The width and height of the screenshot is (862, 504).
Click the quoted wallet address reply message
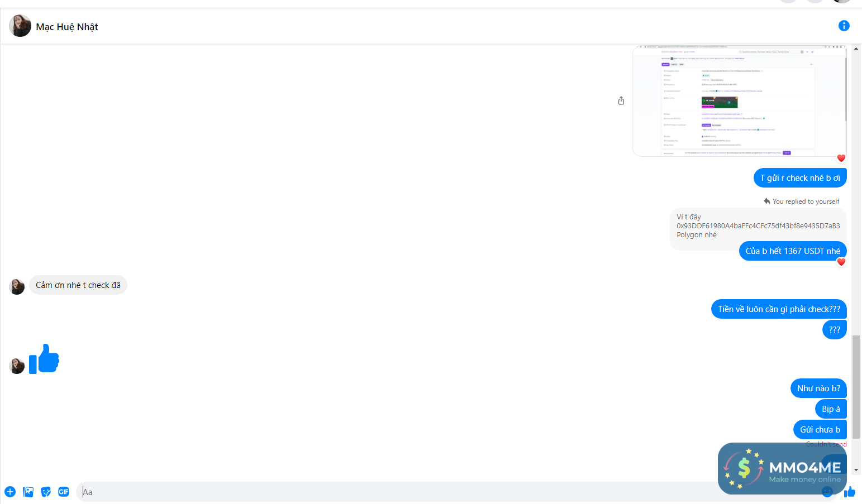(x=758, y=225)
